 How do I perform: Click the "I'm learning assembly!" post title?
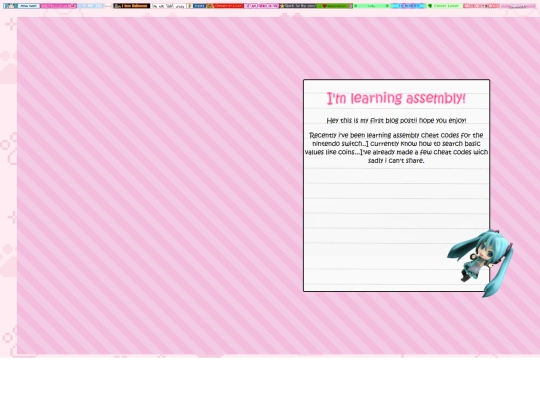(396, 98)
